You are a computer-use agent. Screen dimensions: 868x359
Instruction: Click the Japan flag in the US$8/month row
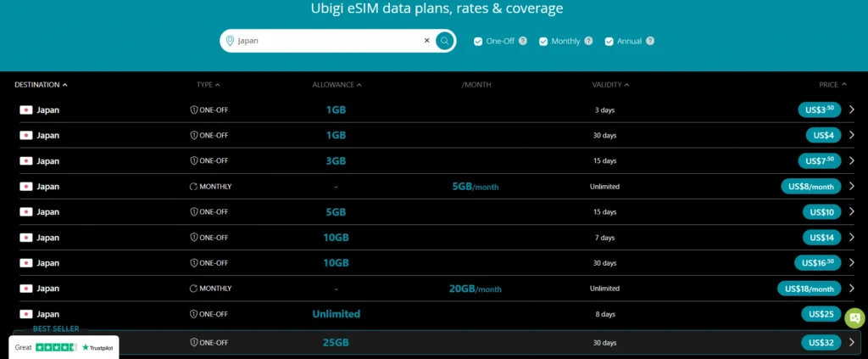tap(26, 186)
